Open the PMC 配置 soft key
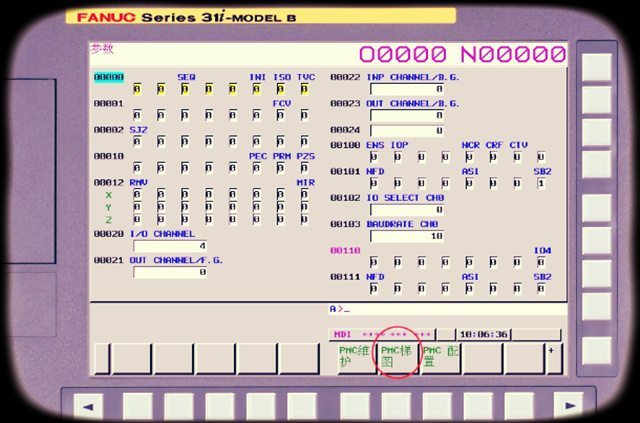The image size is (640, 423). pyautogui.click(x=441, y=358)
